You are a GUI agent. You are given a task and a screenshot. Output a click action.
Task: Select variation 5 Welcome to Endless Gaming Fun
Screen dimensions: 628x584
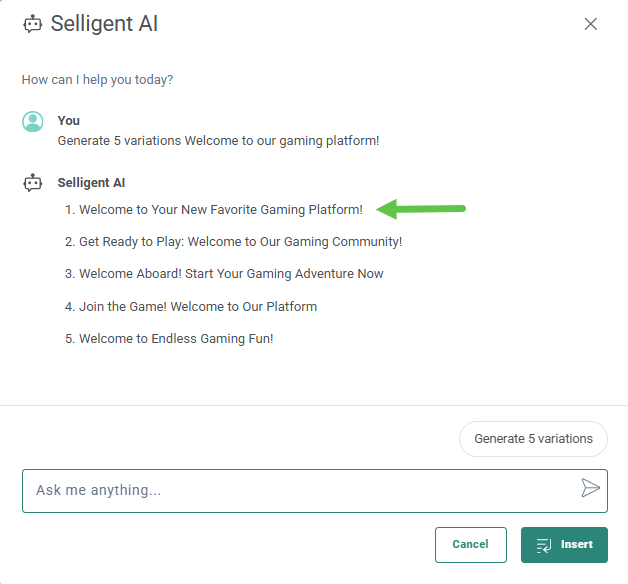pos(176,339)
